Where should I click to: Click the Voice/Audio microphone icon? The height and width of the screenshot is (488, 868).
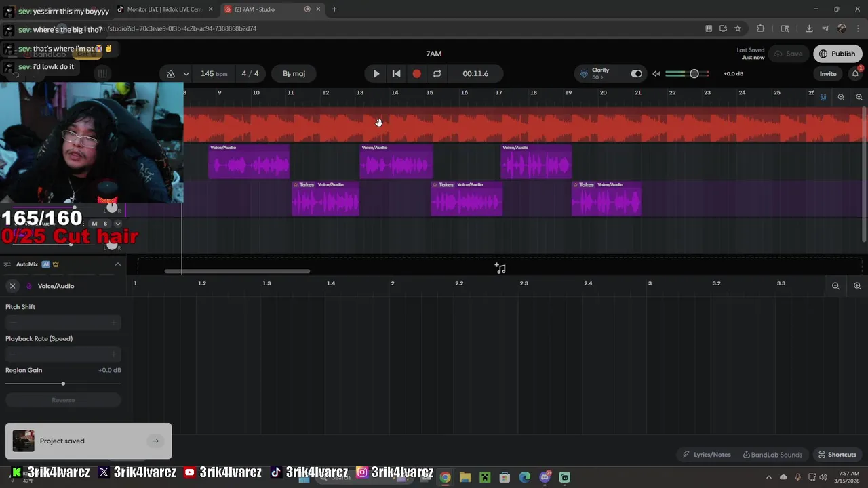[29, 286]
